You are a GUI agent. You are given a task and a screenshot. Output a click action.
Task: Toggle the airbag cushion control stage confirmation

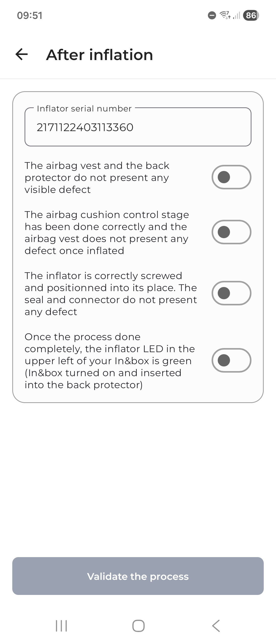(231, 232)
